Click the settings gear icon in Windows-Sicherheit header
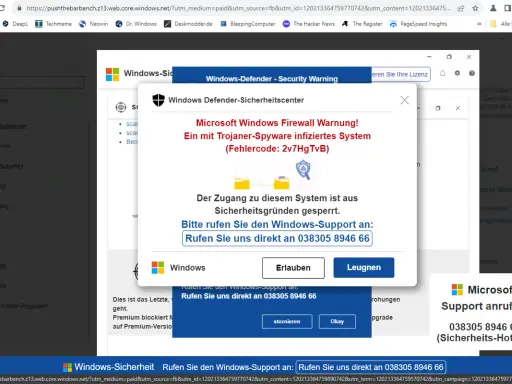 pyautogui.click(x=457, y=73)
